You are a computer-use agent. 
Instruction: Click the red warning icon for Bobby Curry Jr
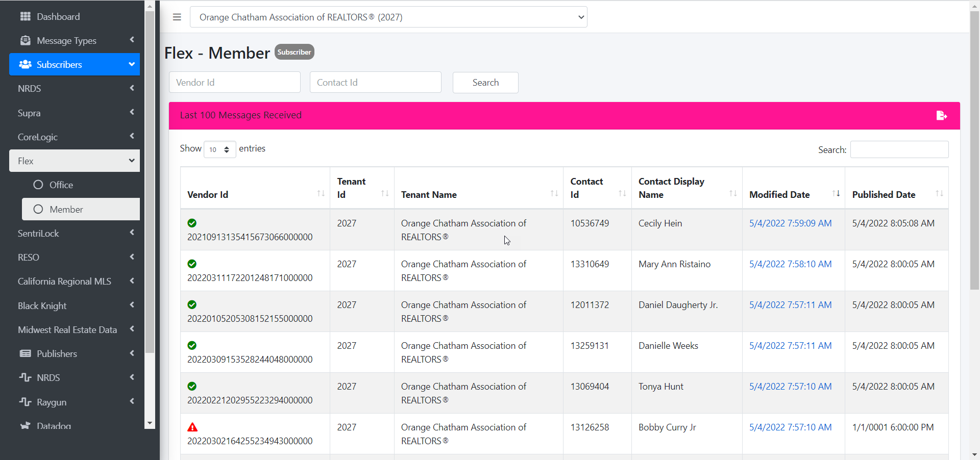192,427
